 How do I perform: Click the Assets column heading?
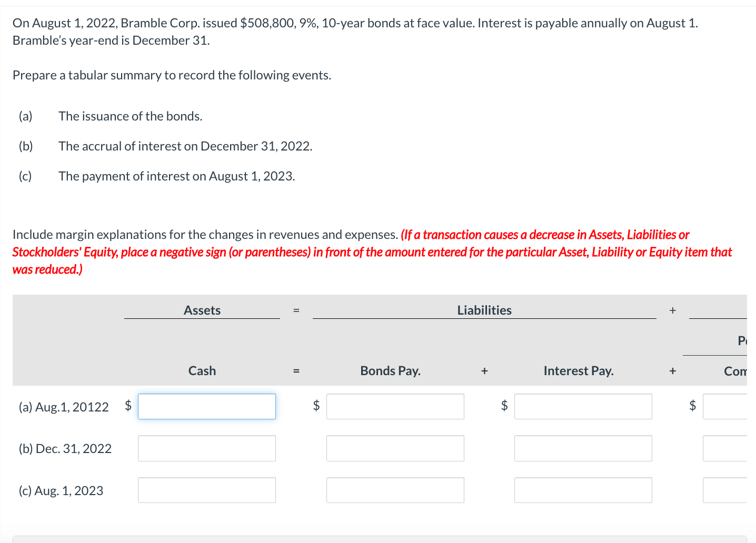coord(202,310)
